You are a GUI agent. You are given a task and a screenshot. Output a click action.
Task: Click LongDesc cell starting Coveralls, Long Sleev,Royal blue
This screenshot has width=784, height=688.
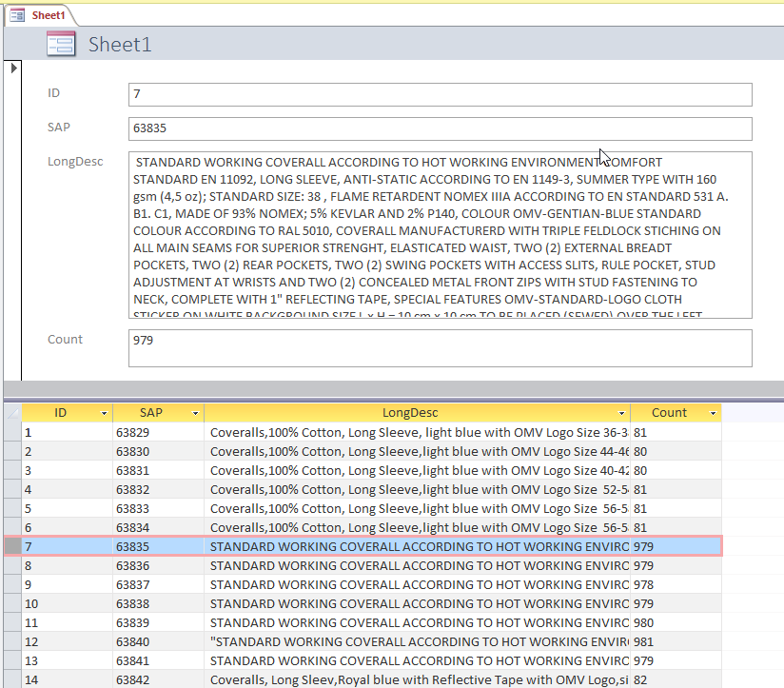(418, 679)
